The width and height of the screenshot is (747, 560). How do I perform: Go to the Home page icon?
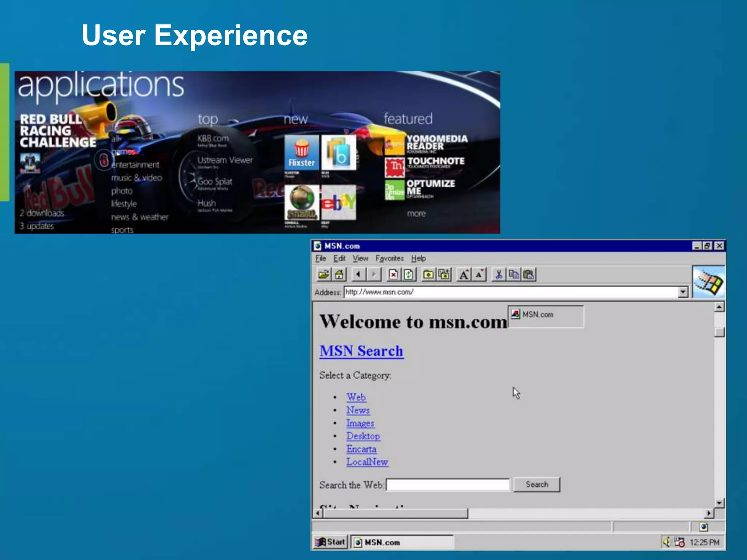339,274
